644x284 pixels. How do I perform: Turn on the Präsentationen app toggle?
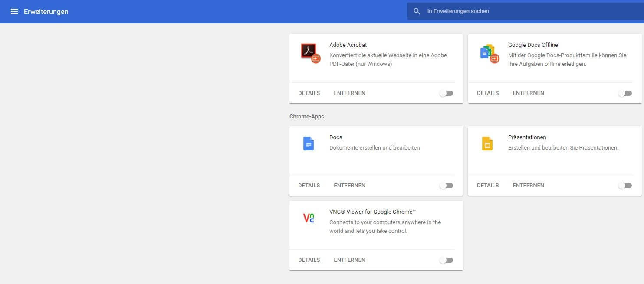[625, 186]
